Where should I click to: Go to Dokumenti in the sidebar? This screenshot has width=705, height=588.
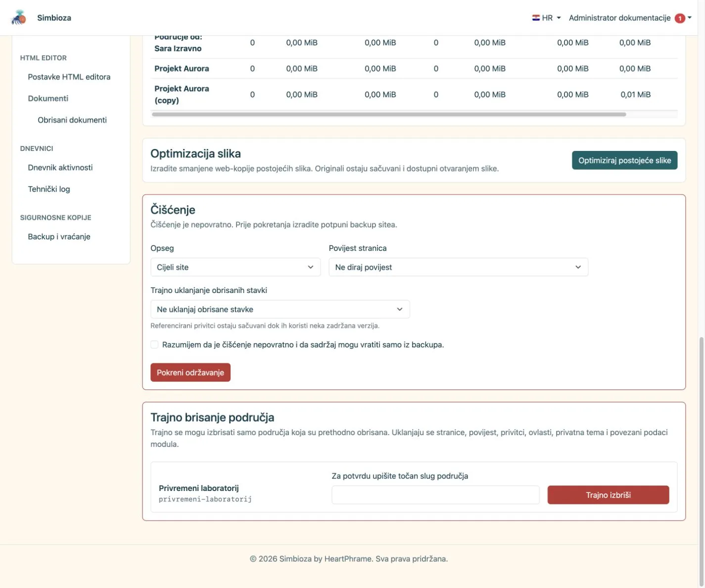tap(48, 98)
